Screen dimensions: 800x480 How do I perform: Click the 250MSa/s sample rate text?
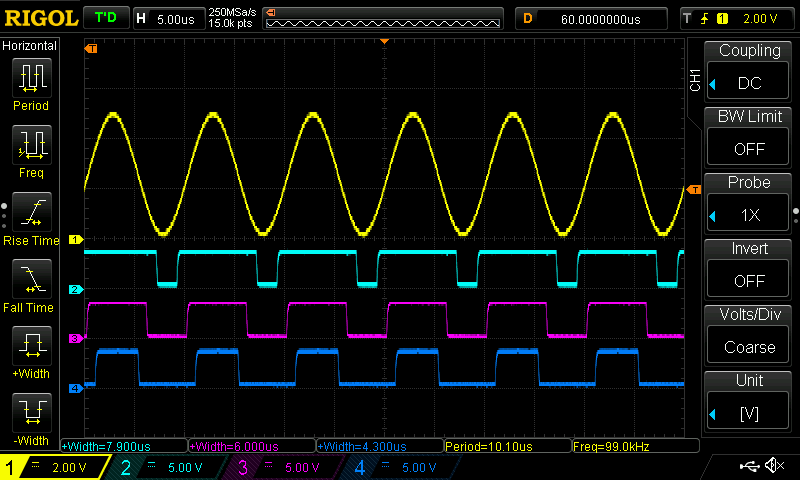(x=232, y=12)
